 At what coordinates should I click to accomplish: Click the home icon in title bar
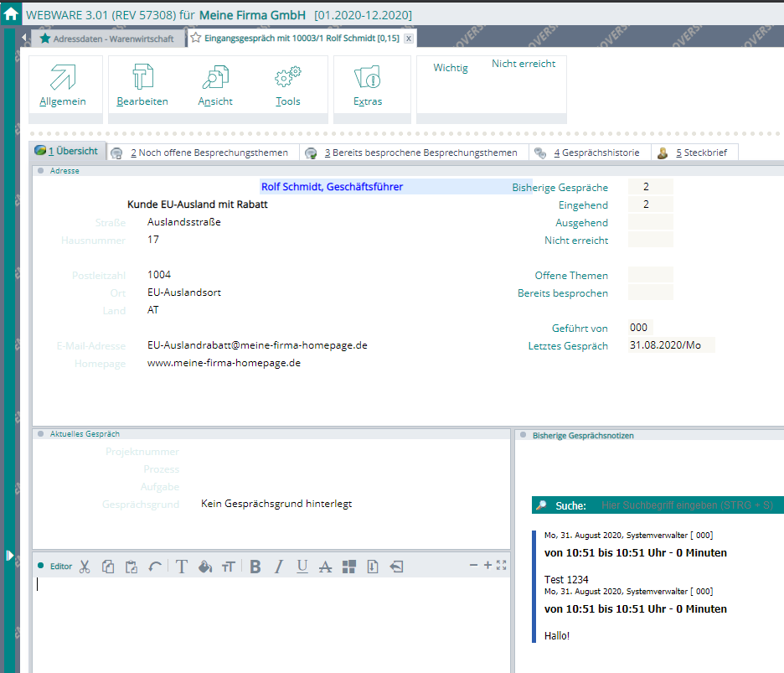coord(11,15)
